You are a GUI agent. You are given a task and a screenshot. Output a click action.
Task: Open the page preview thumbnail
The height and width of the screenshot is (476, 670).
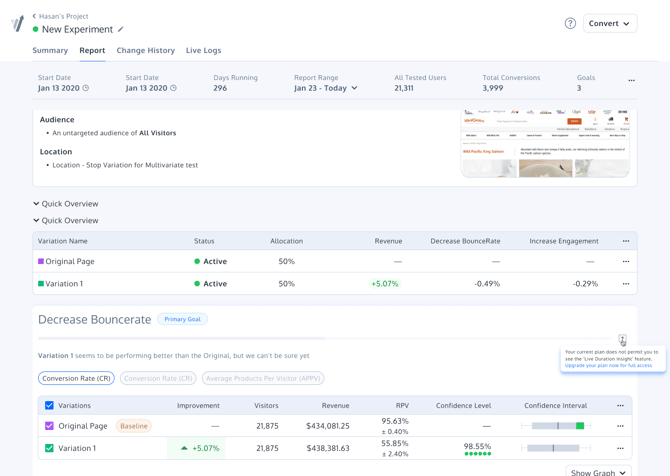click(x=545, y=143)
